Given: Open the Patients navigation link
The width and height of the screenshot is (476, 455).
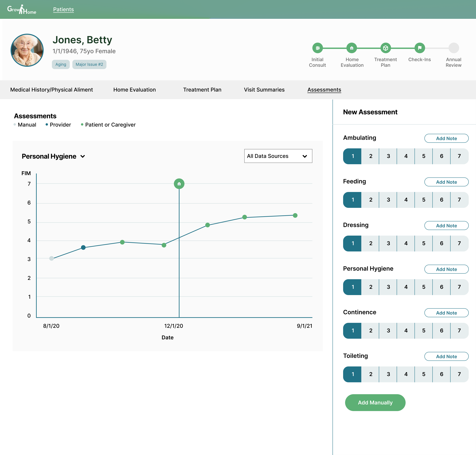Looking at the screenshot, I should coord(63,9).
